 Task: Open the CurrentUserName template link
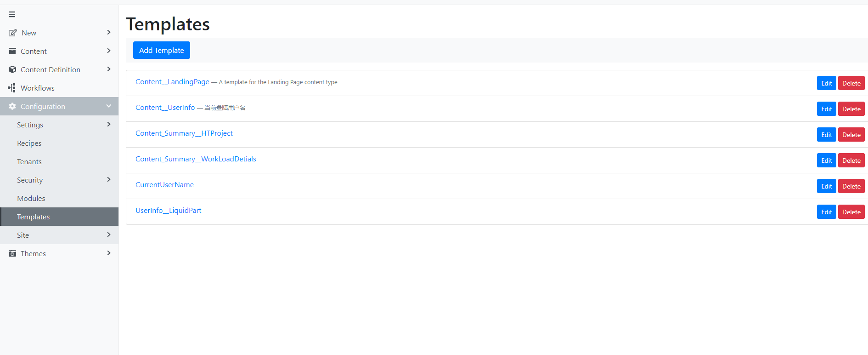click(164, 185)
